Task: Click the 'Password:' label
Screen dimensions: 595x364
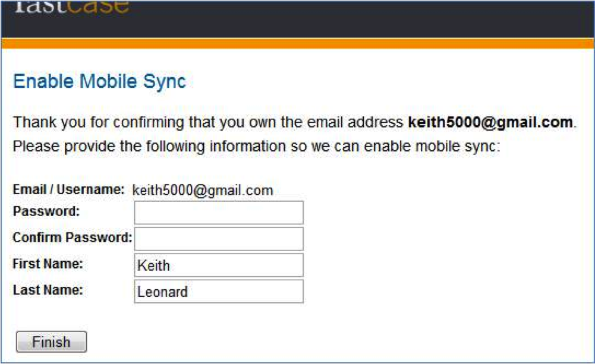Action: (x=46, y=211)
